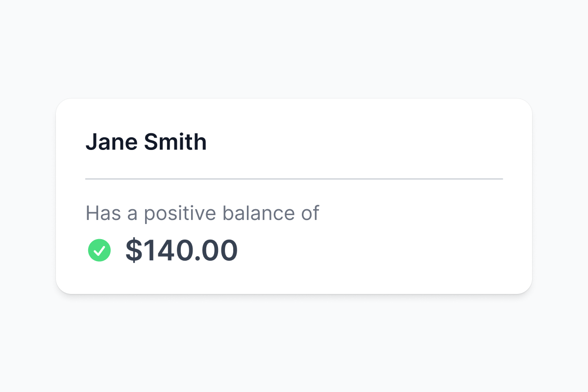The height and width of the screenshot is (392, 588).
Task: Click the word "of" ending the label
Action: tap(310, 213)
